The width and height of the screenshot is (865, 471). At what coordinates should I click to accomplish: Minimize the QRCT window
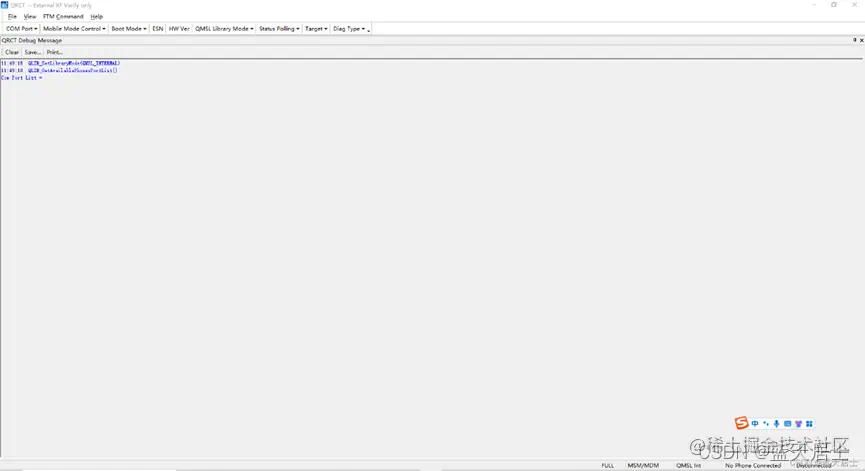click(814, 4)
